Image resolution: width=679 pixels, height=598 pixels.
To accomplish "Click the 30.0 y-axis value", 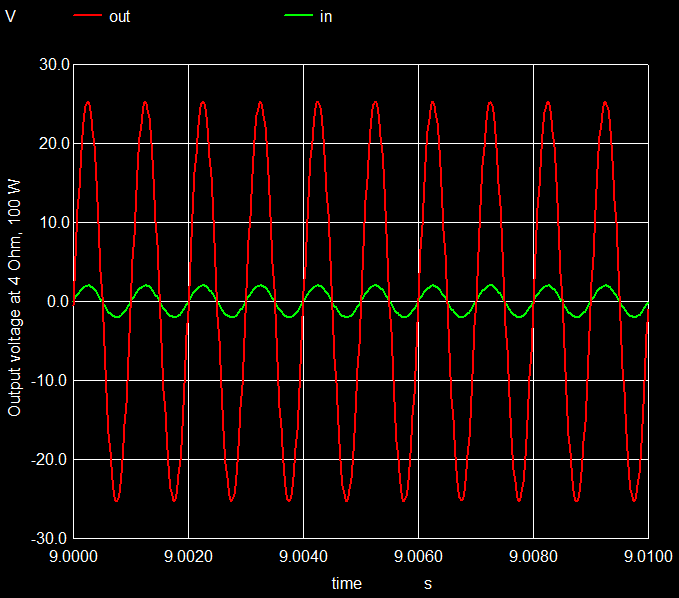I will click(x=55, y=65).
